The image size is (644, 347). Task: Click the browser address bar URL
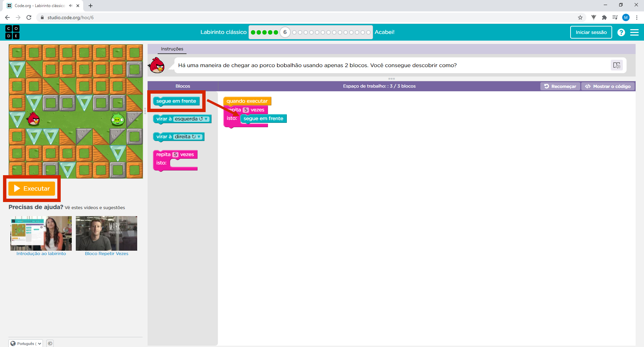point(70,17)
